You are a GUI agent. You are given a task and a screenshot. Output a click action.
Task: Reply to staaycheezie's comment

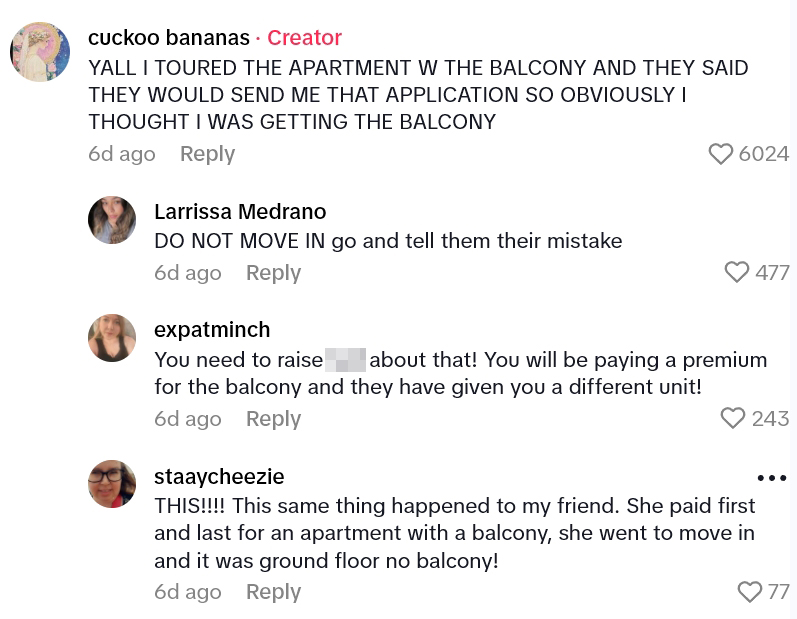point(273,592)
